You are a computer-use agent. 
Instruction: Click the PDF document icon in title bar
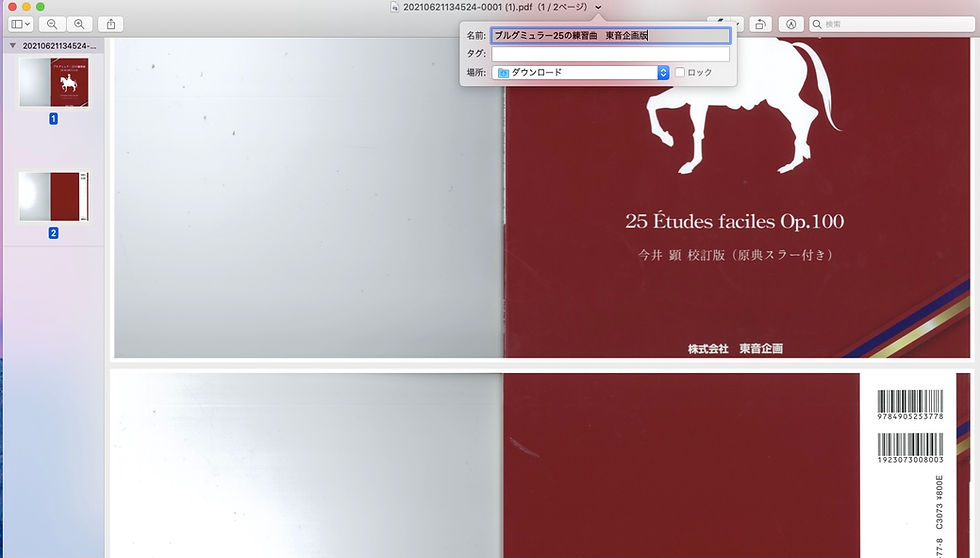click(x=394, y=7)
